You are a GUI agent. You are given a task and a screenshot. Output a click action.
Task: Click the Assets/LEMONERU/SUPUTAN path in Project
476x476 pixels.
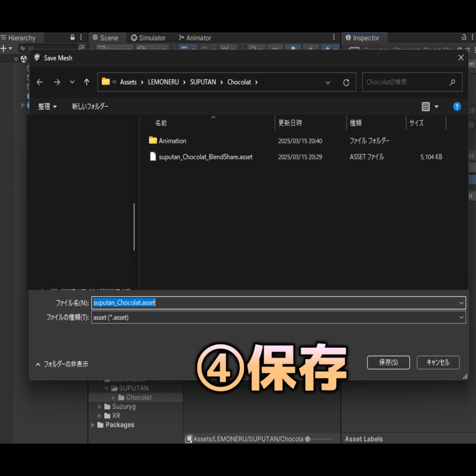click(248, 439)
